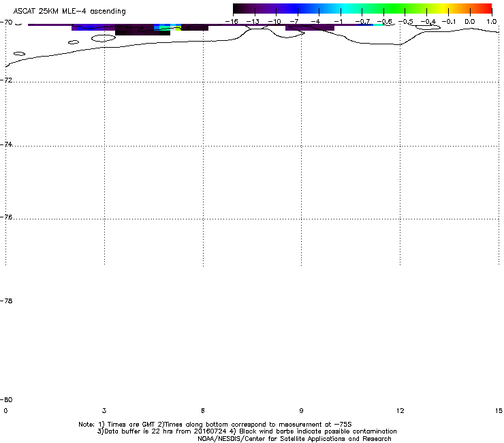Select the -16 label on the color scale
The height and width of the screenshot is (443, 504).
[232, 22]
